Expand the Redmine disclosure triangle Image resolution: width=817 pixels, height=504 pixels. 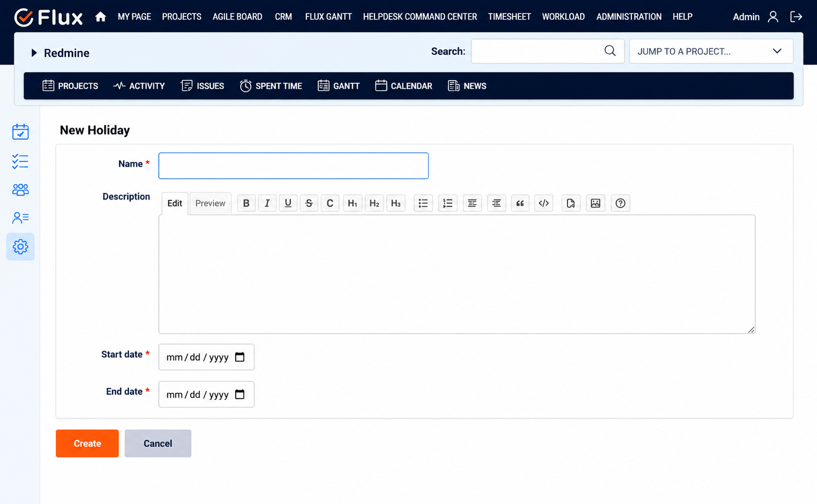coord(34,53)
